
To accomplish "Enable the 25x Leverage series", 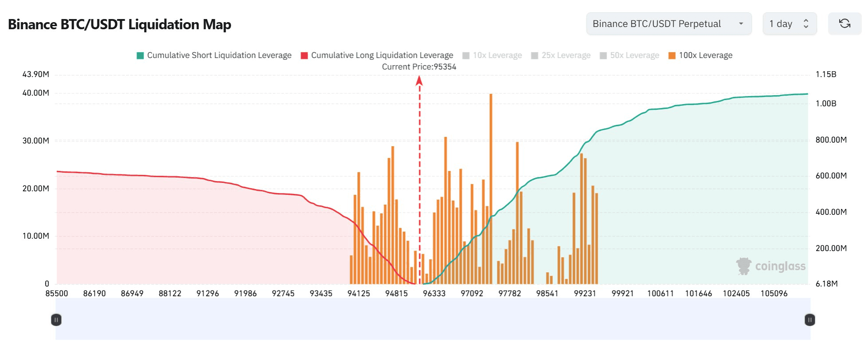I will (561, 55).
